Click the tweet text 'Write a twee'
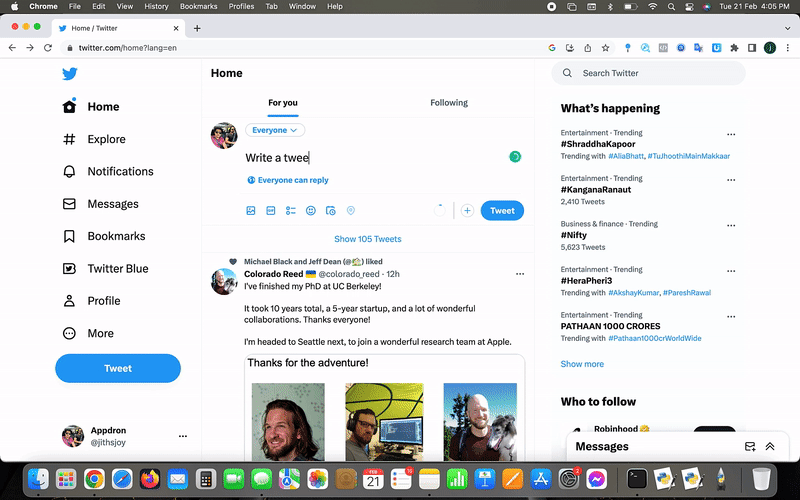 coord(277,158)
